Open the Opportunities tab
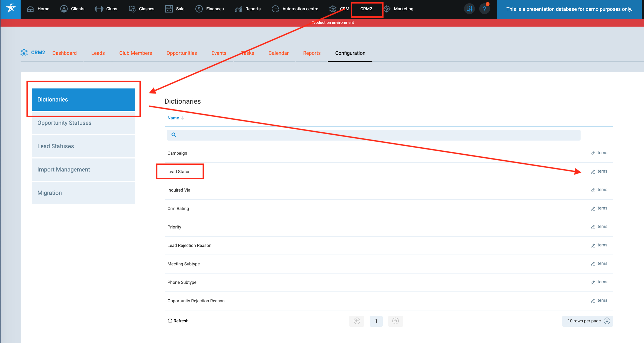The width and height of the screenshot is (644, 343). coord(182,53)
